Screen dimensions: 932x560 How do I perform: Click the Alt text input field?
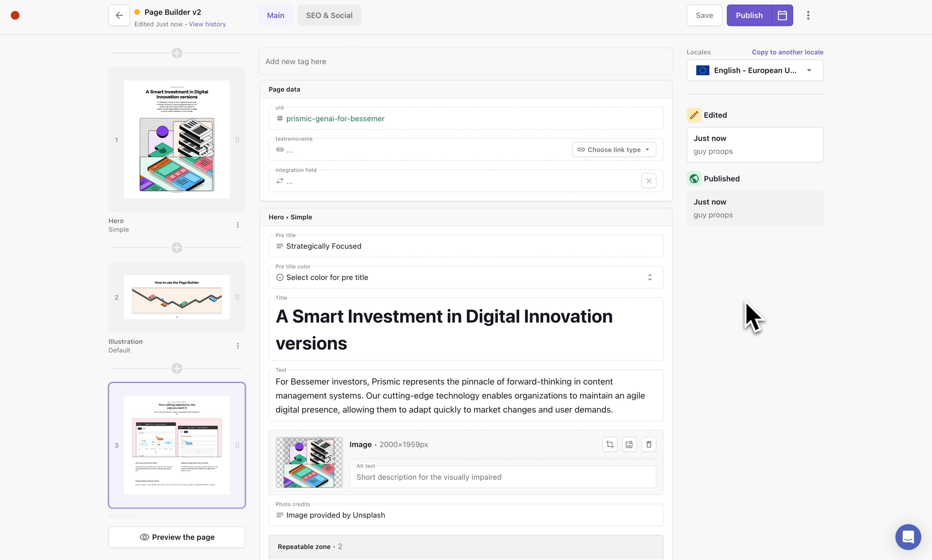pyautogui.click(x=502, y=477)
